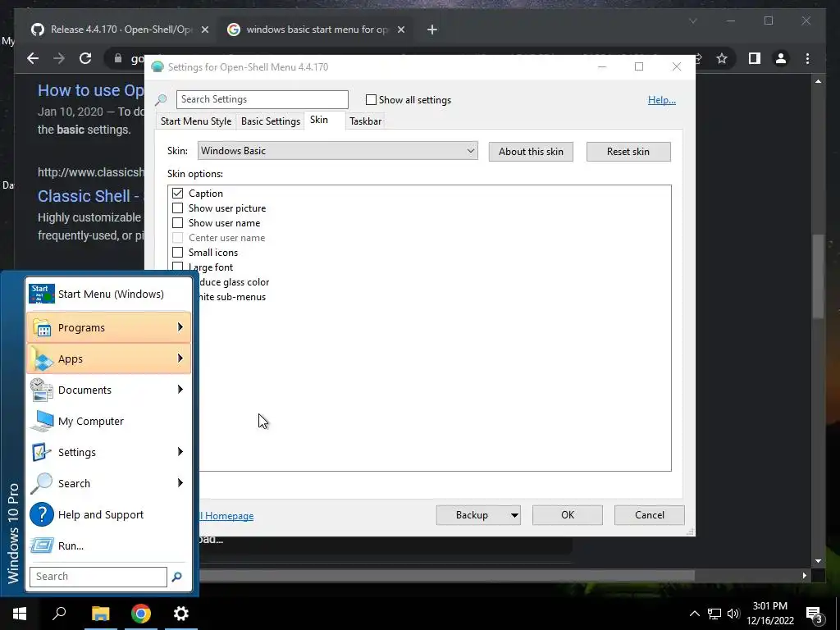Expand the Settings submenu arrow

point(180,452)
